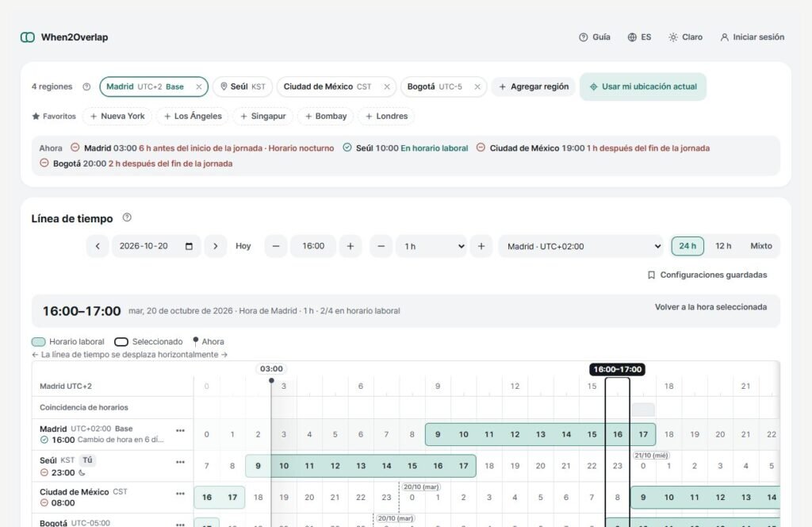
Task: Click the 16:00–17:00 selection label
Action: point(617,370)
